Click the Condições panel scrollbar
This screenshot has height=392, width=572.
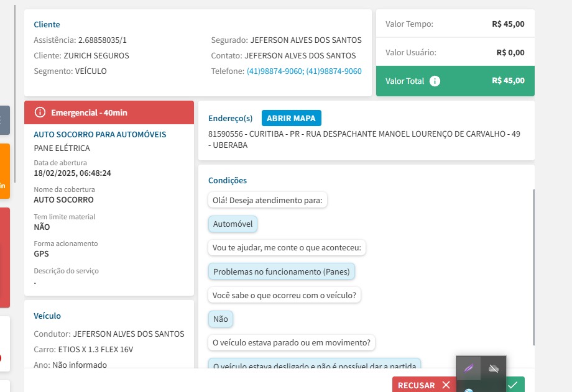[x=533, y=267]
